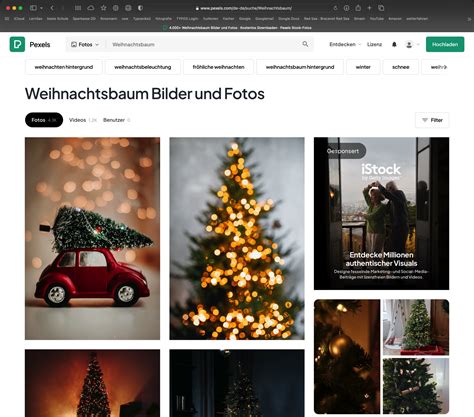
Task: Open the Filter options
Action: click(432, 120)
